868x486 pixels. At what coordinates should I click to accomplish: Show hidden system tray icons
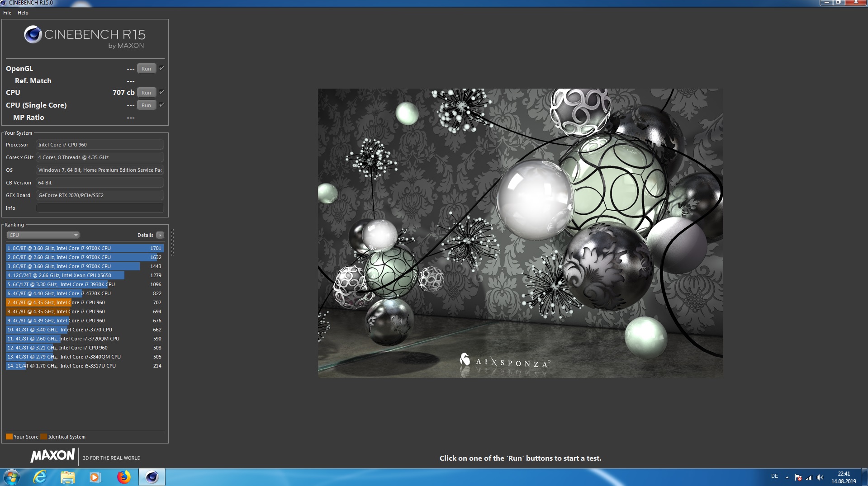pyautogui.click(x=787, y=477)
